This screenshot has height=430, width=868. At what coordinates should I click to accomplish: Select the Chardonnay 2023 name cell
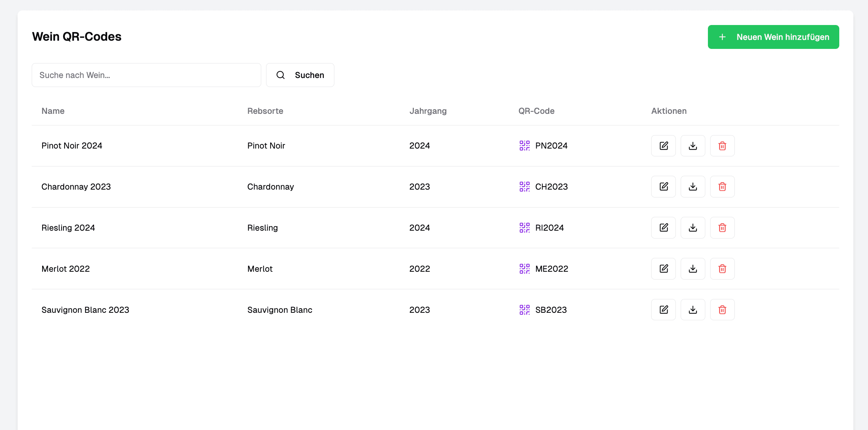click(x=76, y=187)
